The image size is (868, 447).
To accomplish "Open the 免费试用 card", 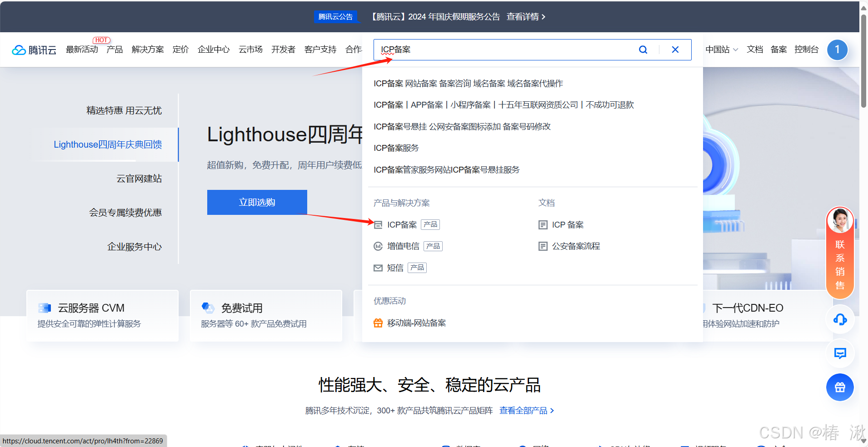I will coord(266,316).
